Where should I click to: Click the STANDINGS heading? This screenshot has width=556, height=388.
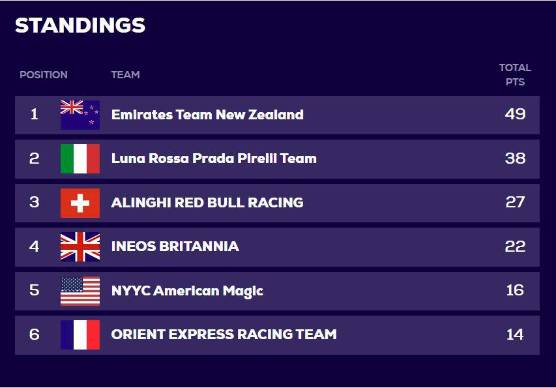(x=80, y=26)
